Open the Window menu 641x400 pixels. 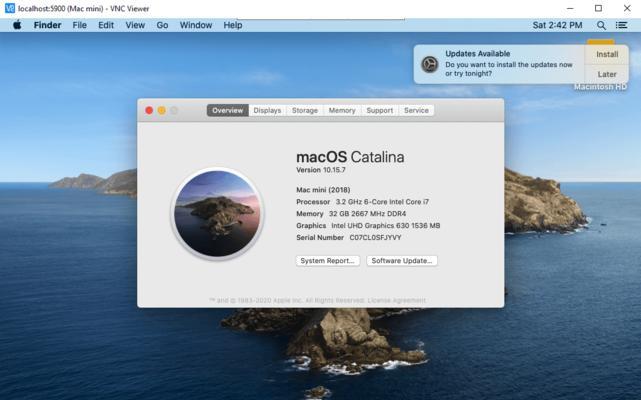click(196, 25)
